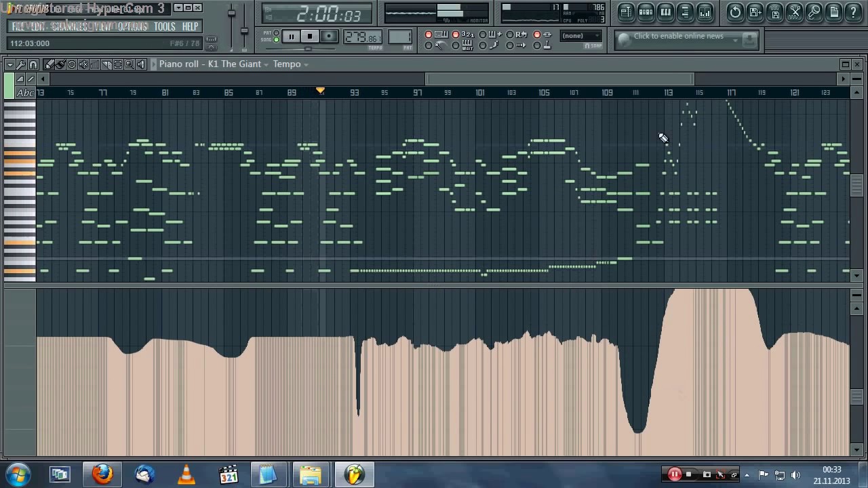This screenshot has width=868, height=488.
Task: Open the browser window icon
Action: tap(685, 12)
